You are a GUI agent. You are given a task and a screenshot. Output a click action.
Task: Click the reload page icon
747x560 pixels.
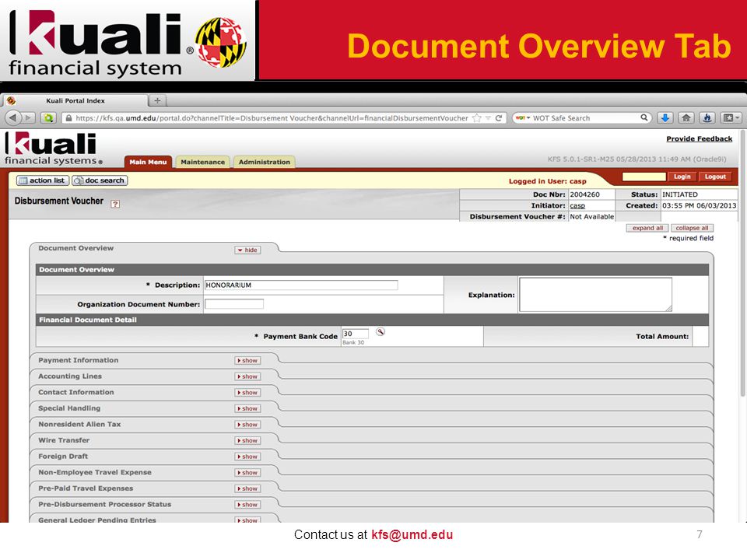pyautogui.click(x=499, y=118)
